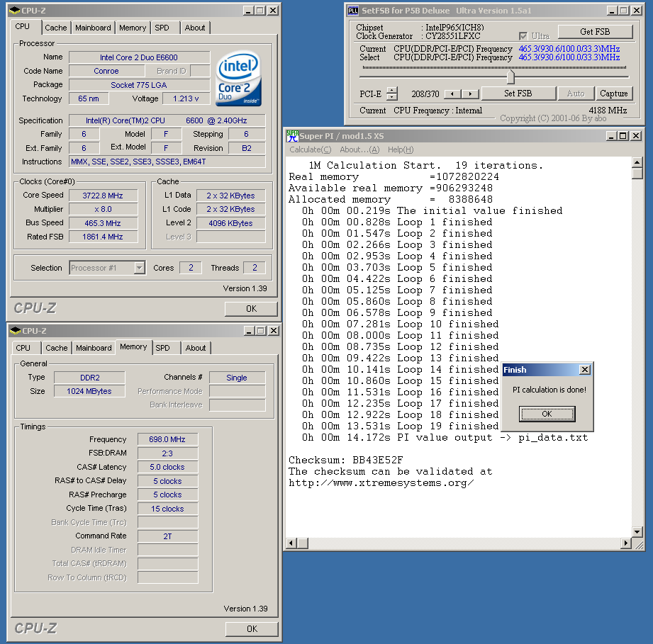Image resolution: width=653 pixels, height=644 pixels.
Task: Minimize the Super PI window
Action: pyautogui.click(x=611, y=135)
